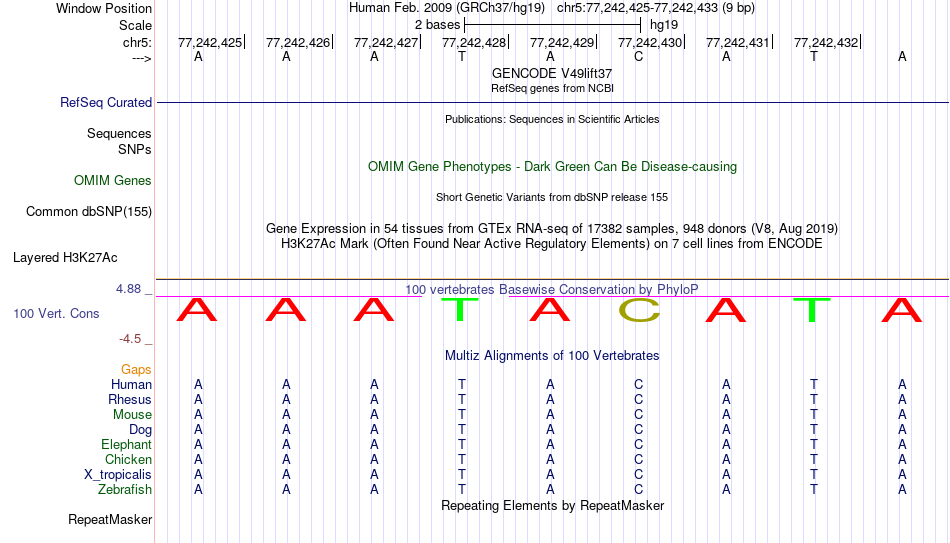Screen dimensions: 950x543
Task: Click the Publications: Sequences in Scientific Articles title
Action: pos(552,119)
